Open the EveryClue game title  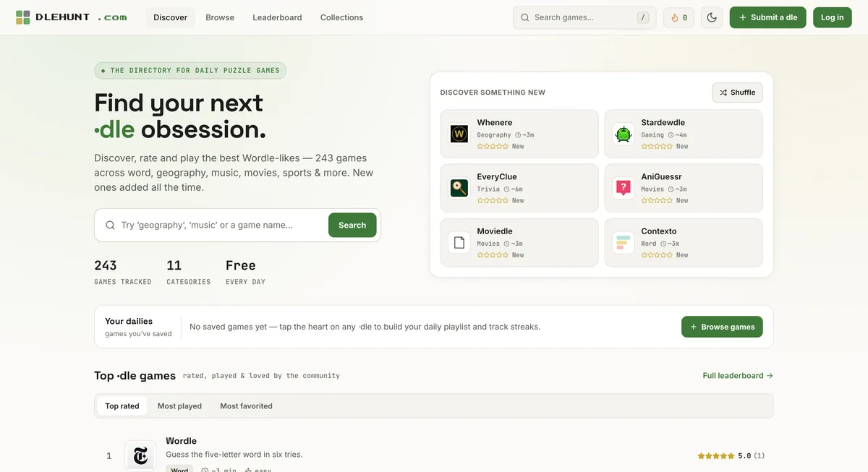point(497,177)
